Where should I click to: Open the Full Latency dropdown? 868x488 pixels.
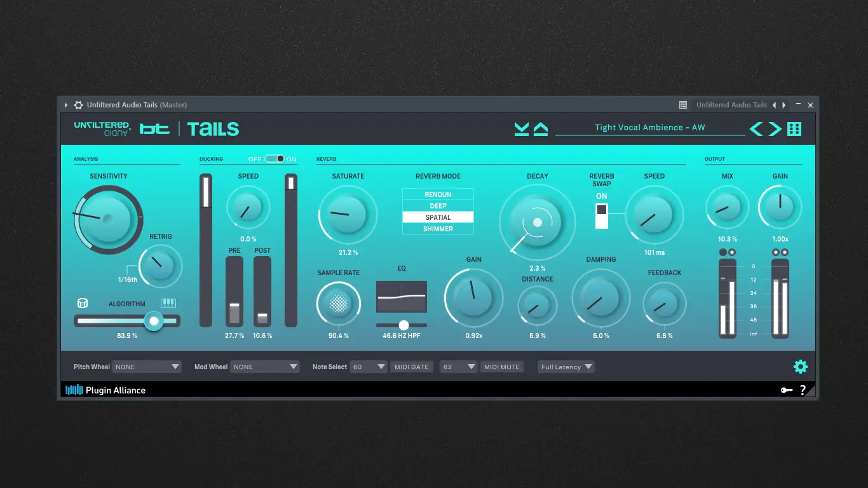tap(566, 367)
